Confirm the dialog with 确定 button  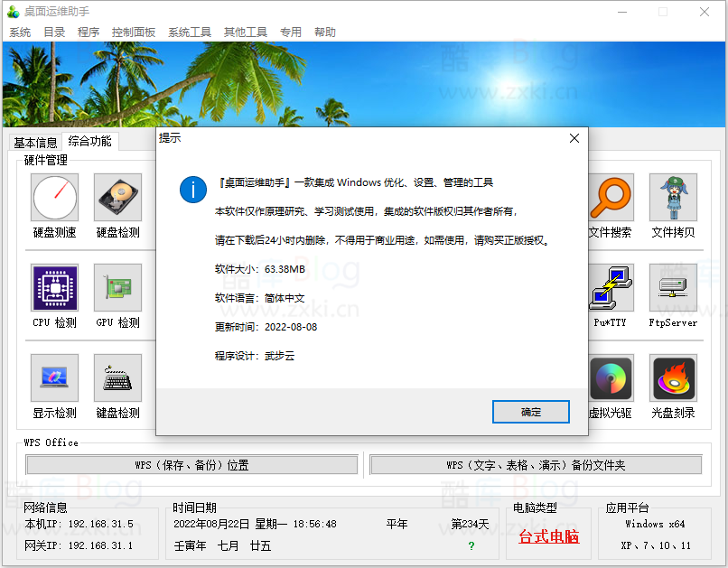click(x=530, y=412)
